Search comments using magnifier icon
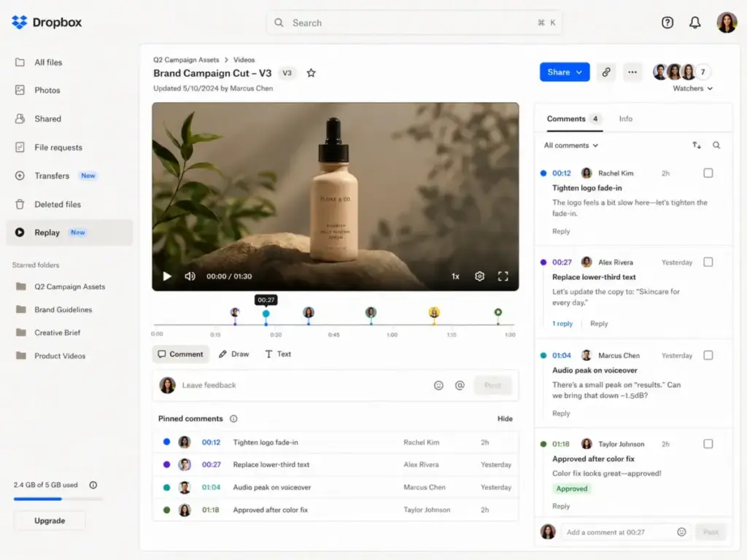 [716, 145]
